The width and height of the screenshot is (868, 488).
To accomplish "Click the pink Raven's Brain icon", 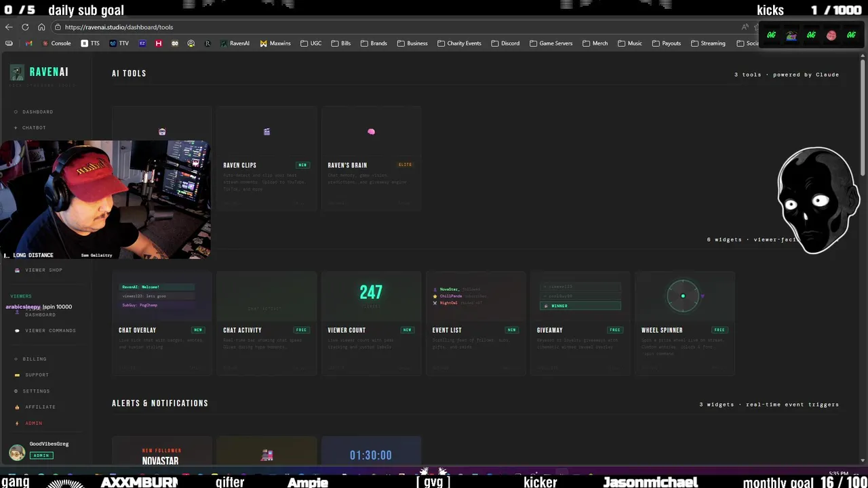I will pyautogui.click(x=371, y=131).
